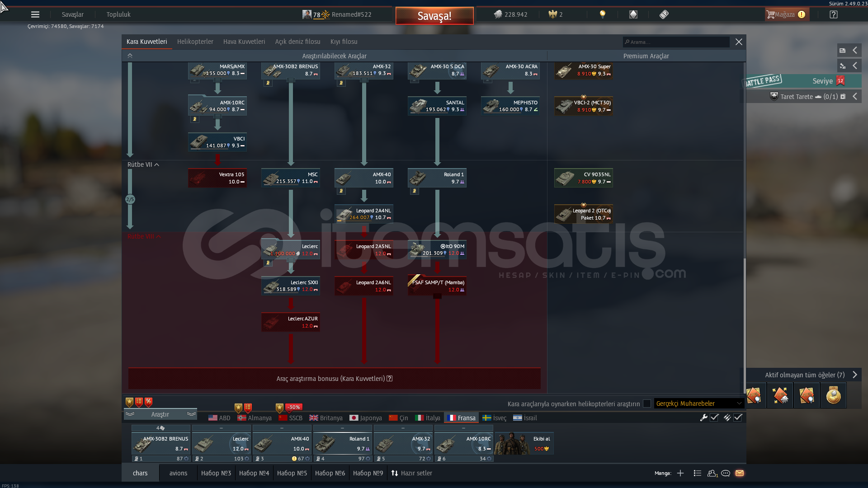Toggle the auto-refill ammo checkbox

click(738, 418)
